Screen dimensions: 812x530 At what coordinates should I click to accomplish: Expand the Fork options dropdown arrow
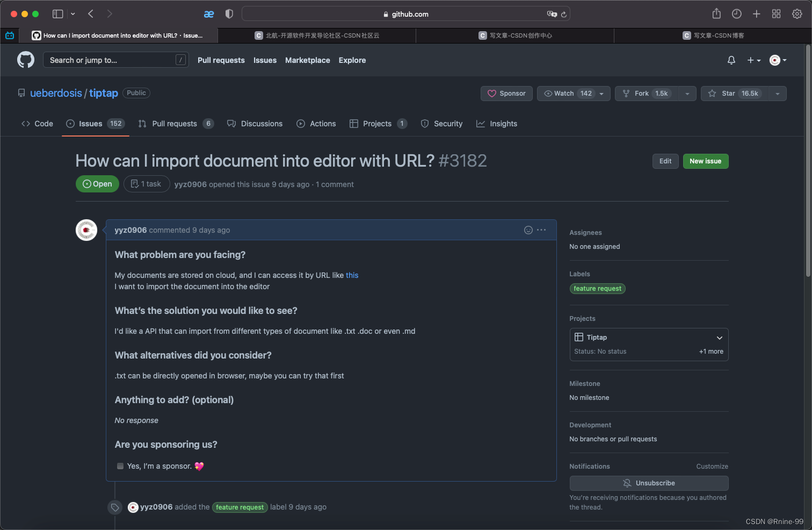pyautogui.click(x=687, y=94)
